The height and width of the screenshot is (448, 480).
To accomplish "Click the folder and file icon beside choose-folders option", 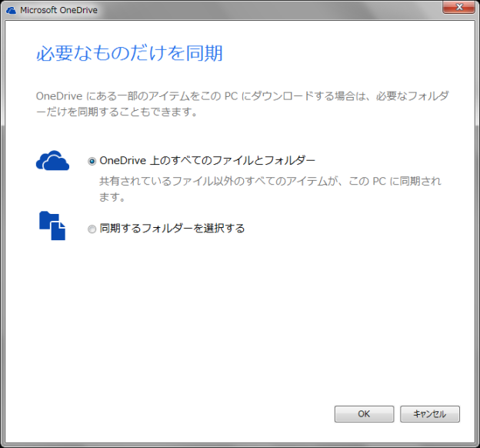I will pos(52,226).
